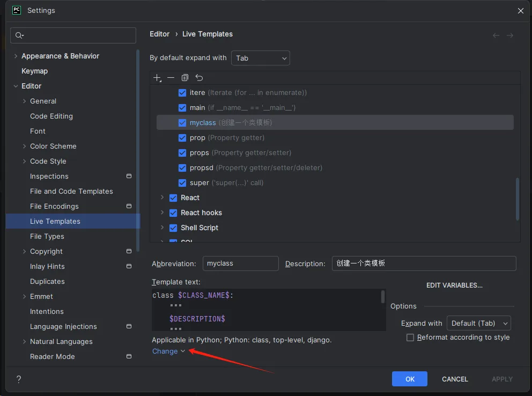Screen dimensions: 532x396
Task: Click the APPLY button
Action: click(502, 379)
